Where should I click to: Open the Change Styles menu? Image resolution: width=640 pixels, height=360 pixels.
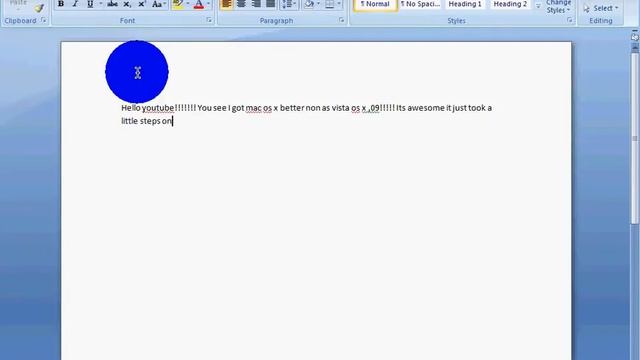tap(558, 7)
